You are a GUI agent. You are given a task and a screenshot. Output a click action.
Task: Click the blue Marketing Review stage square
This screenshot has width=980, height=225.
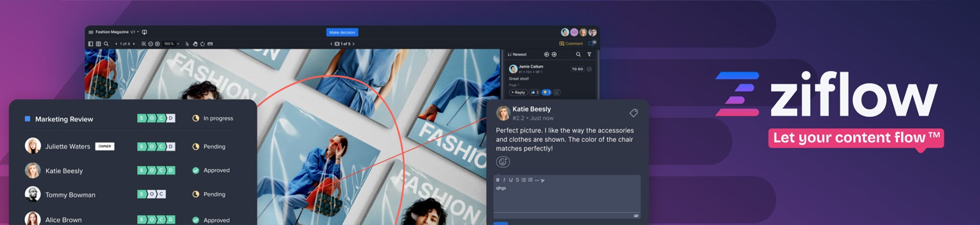(28, 119)
